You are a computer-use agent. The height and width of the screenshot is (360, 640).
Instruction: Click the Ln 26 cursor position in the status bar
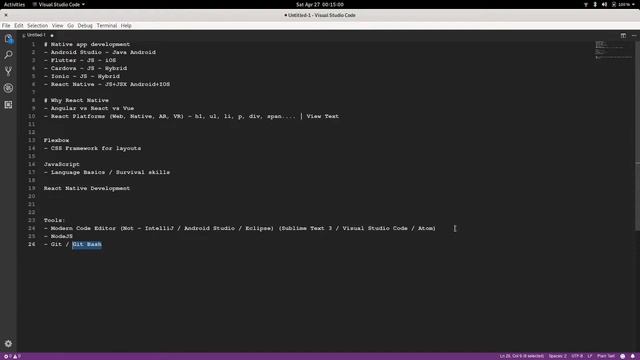(x=522, y=356)
